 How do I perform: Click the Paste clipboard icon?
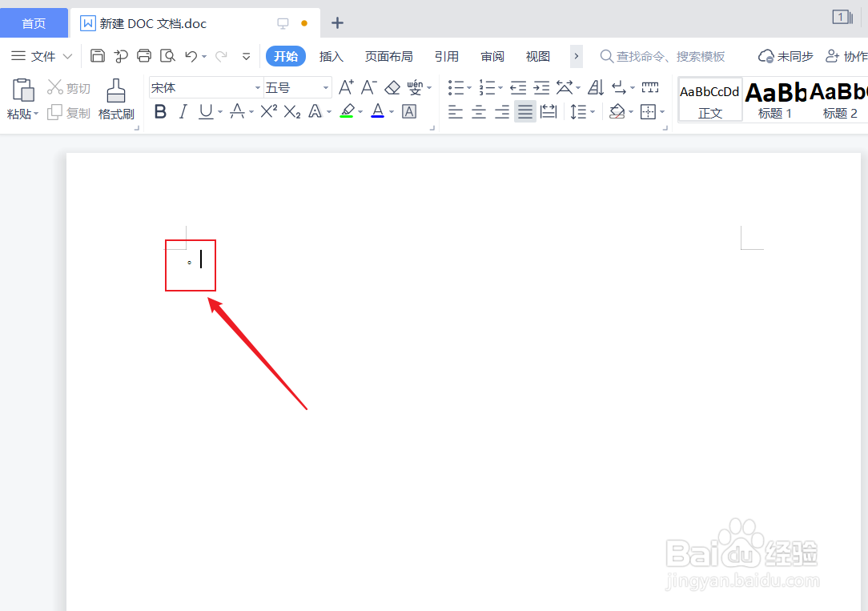[x=22, y=90]
